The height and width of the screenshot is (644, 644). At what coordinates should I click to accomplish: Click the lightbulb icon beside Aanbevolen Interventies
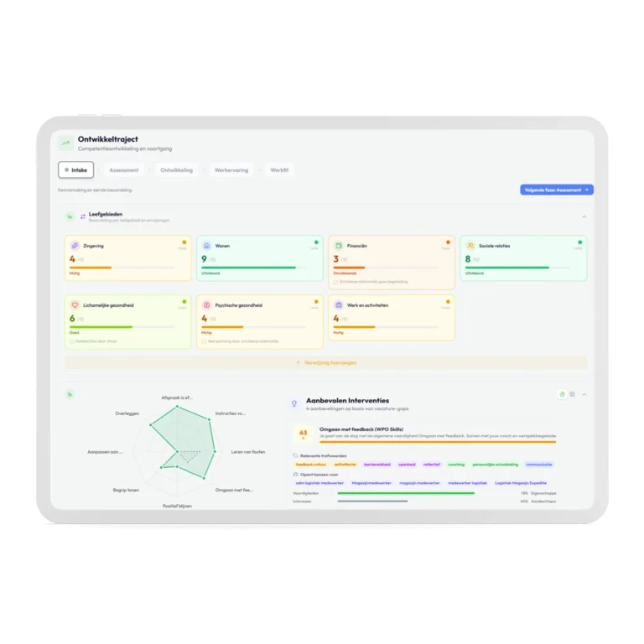point(293,403)
